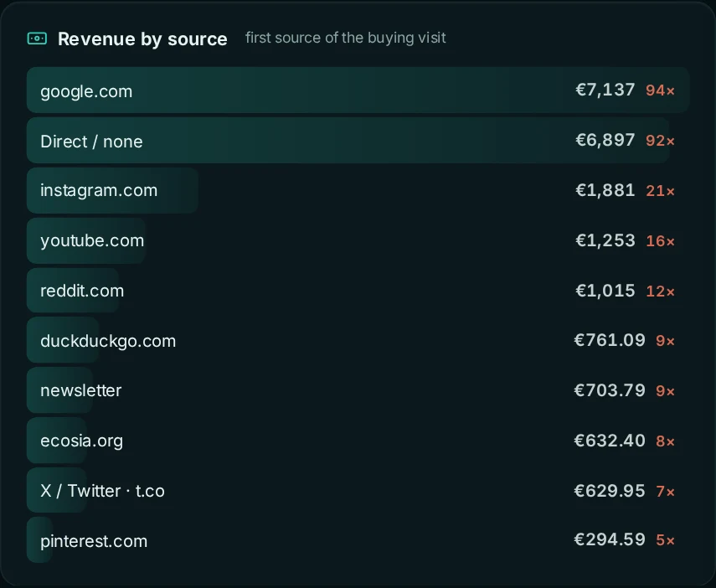The width and height of the screenshot is (716, 588).
Task: Select the google.com source row
Action: click(x=358, y=90)
